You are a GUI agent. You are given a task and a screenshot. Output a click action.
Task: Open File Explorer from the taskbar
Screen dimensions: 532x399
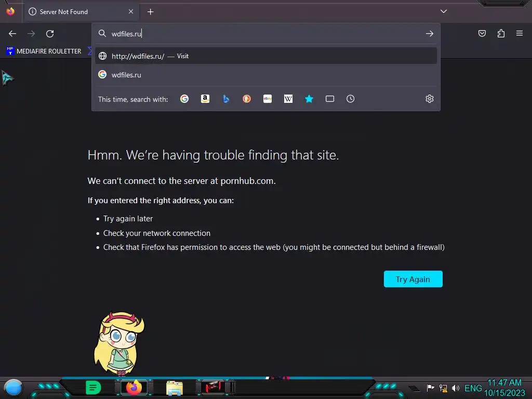click(175, 388)
